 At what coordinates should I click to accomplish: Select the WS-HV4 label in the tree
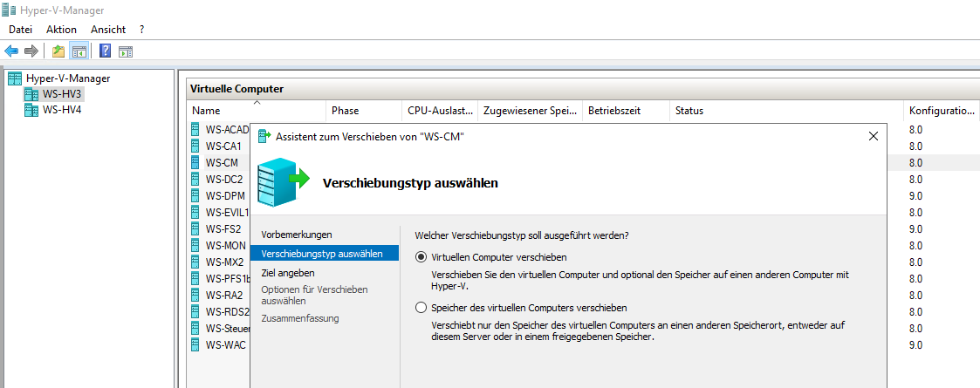point(62,111)
